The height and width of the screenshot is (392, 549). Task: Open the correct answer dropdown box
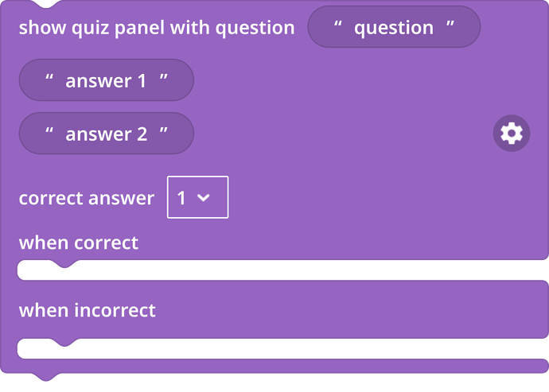click(x=198, y=197)
